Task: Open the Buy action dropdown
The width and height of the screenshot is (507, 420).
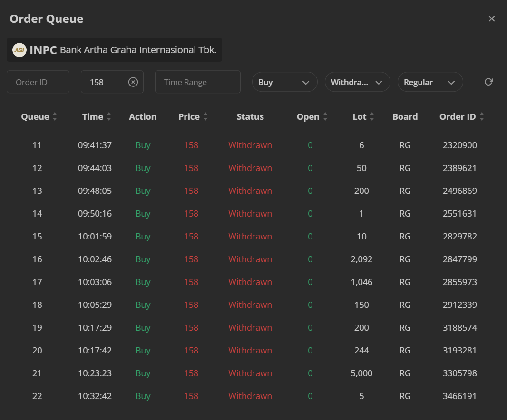Action: point(284,82)
